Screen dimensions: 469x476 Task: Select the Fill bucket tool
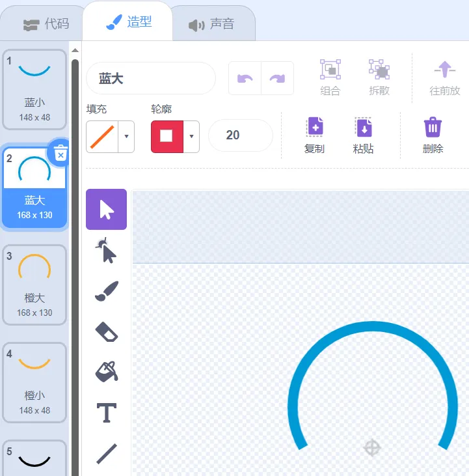[x=107, y=372]
